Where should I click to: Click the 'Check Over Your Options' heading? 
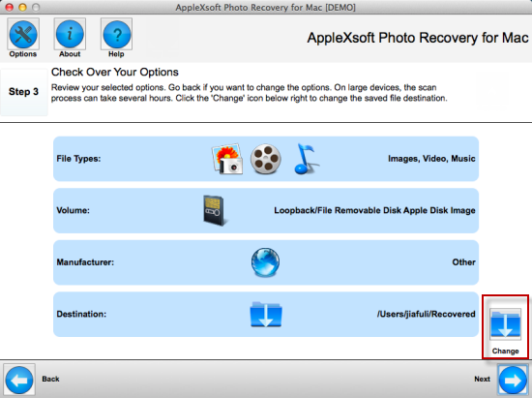click(x=115, y=72)
